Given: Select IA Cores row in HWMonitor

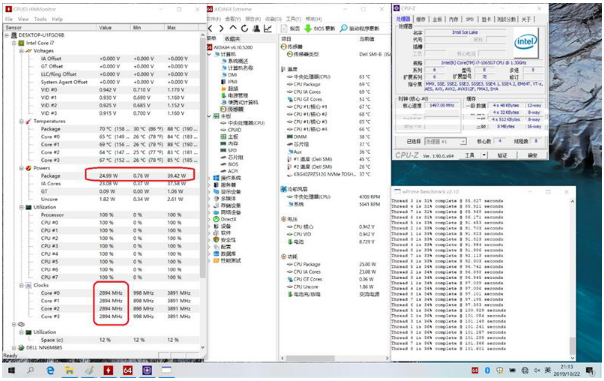Looking at the screenshot, I should 103,184.
